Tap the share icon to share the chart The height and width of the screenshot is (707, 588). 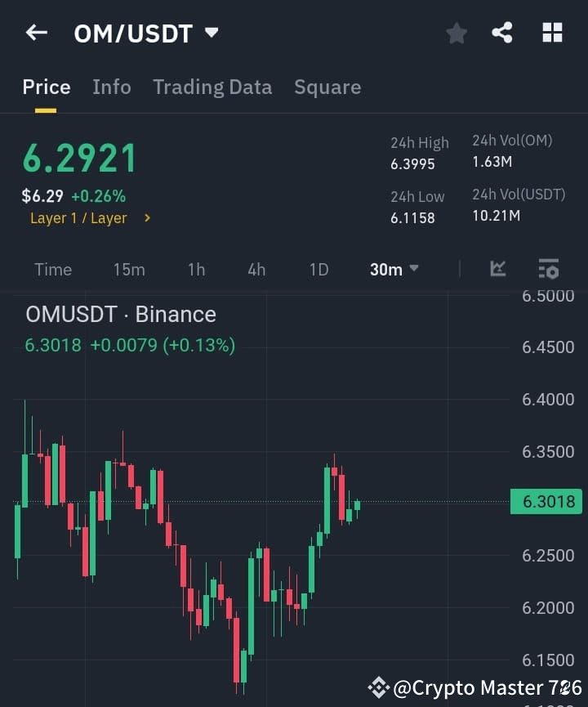click(x=502, y=33)
